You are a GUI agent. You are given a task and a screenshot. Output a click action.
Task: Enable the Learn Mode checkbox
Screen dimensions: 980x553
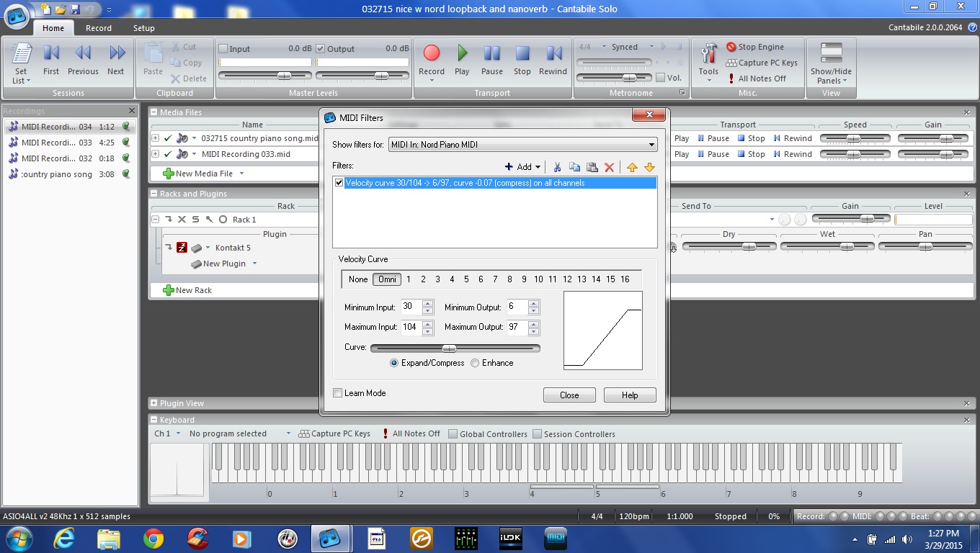click(338, 393)
